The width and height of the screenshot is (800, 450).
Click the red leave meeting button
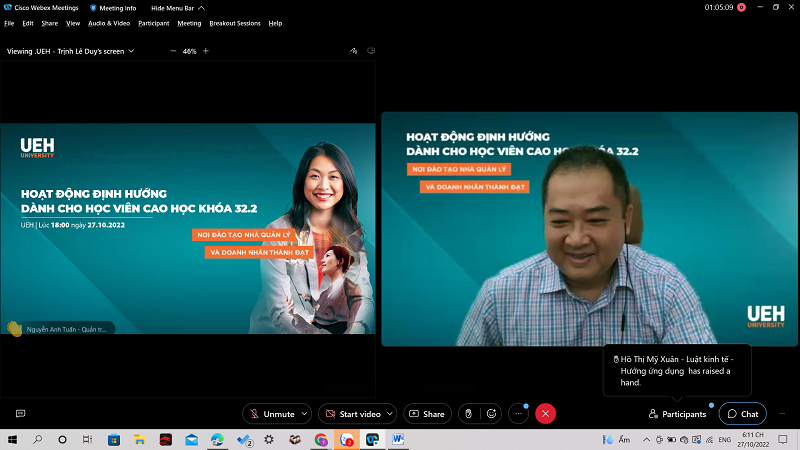(x=545, y=414)
